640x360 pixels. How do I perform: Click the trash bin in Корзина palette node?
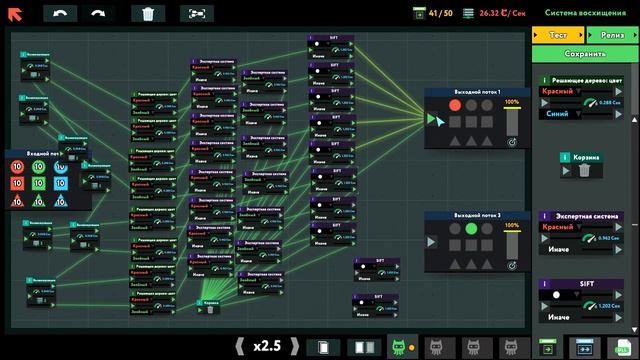(584, 171)
